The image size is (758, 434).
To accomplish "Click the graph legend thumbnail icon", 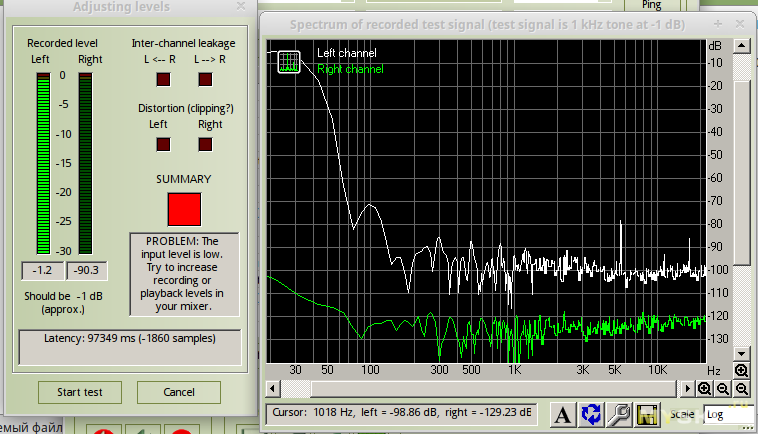I will click(x=289, y=62).
